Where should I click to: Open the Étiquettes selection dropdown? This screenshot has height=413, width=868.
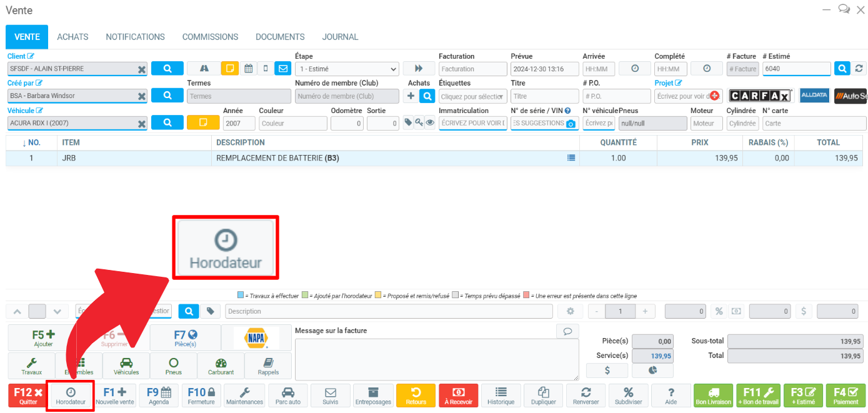[472, 97]
